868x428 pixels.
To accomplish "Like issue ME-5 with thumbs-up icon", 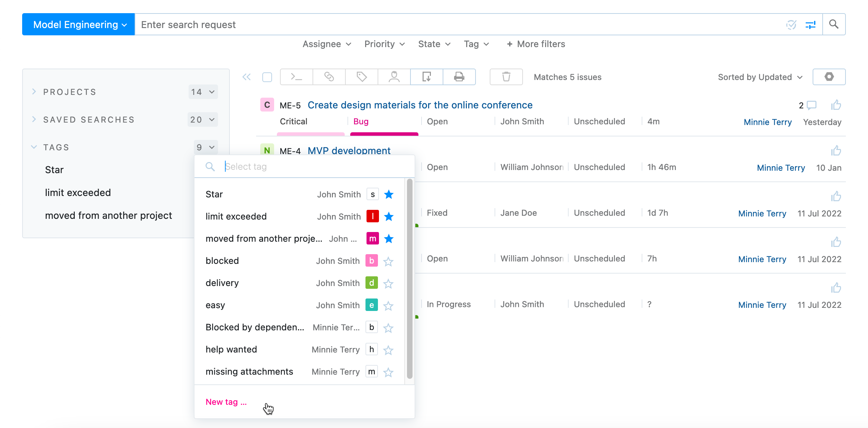I will pyautogui.click(x=836, y=105).
